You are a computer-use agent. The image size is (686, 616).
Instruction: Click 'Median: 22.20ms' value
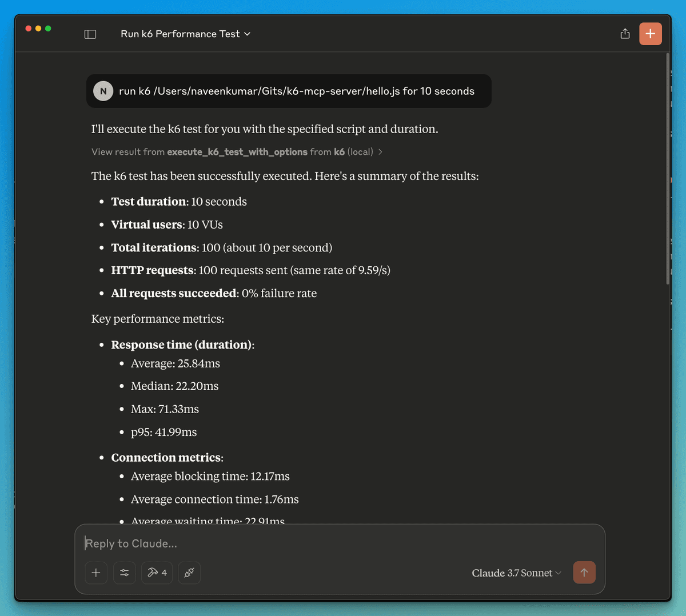tap(174, 386)
